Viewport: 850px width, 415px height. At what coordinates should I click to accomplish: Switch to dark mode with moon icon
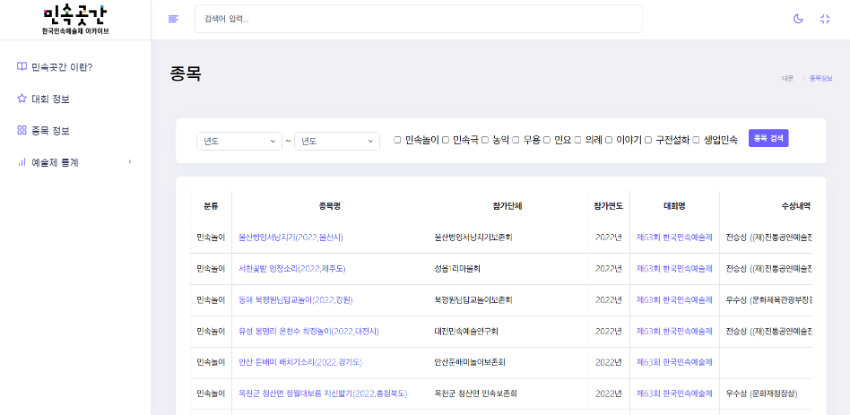tap(798, 19)
